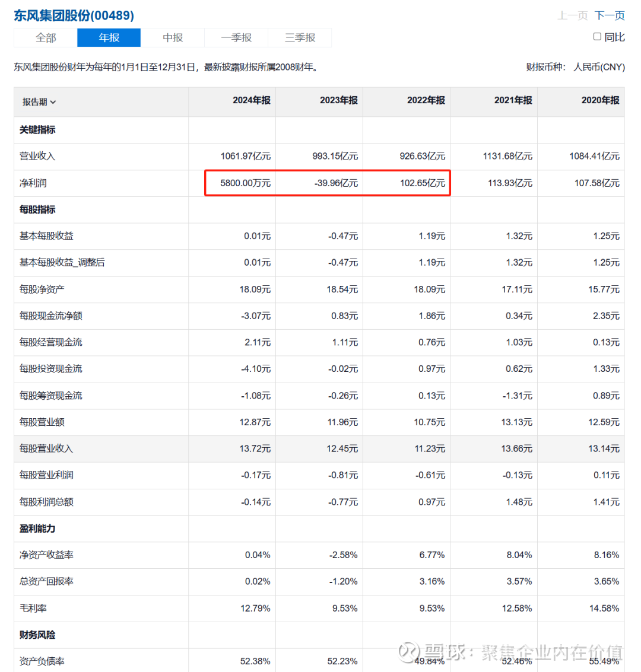Click the 每股利润总额 row label

click(x=46, y=502)
